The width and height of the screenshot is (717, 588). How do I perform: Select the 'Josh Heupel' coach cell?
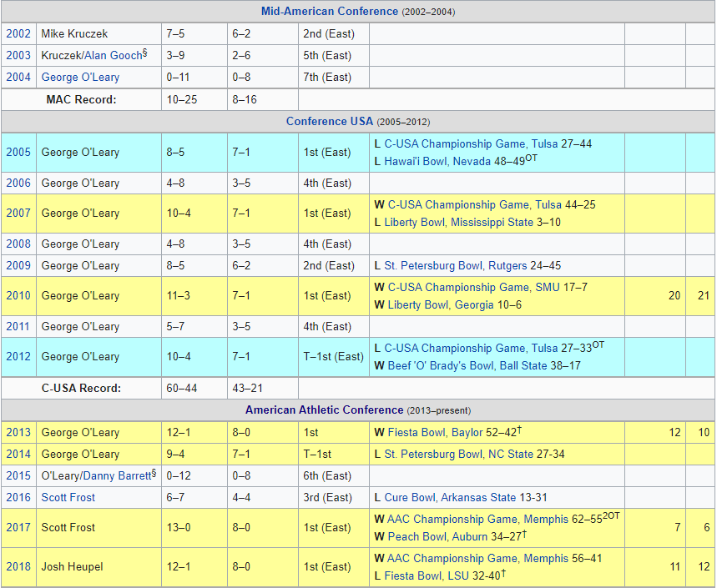(98, 566)
